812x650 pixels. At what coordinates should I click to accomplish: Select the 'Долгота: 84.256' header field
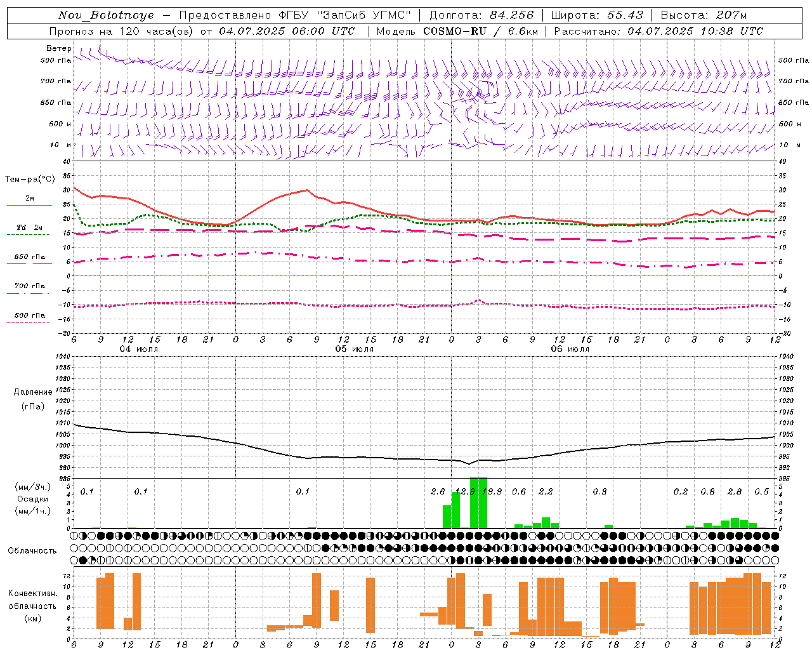(x=481, y=15)
